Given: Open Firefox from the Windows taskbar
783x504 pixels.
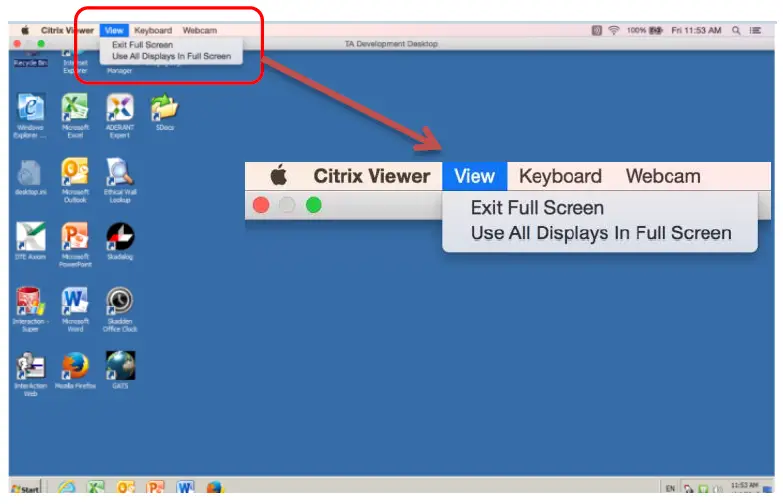Looking at the screenshot, I should 215,487.
